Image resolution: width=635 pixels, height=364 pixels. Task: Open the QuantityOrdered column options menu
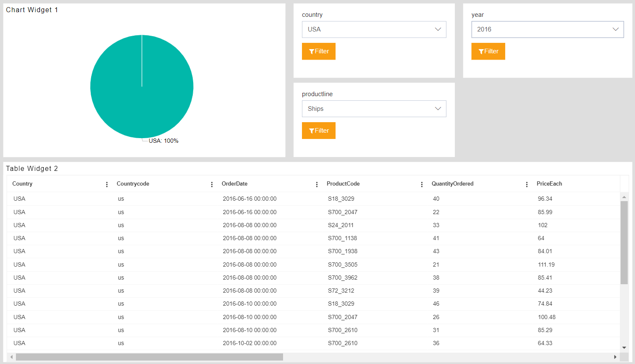point(527,184)
